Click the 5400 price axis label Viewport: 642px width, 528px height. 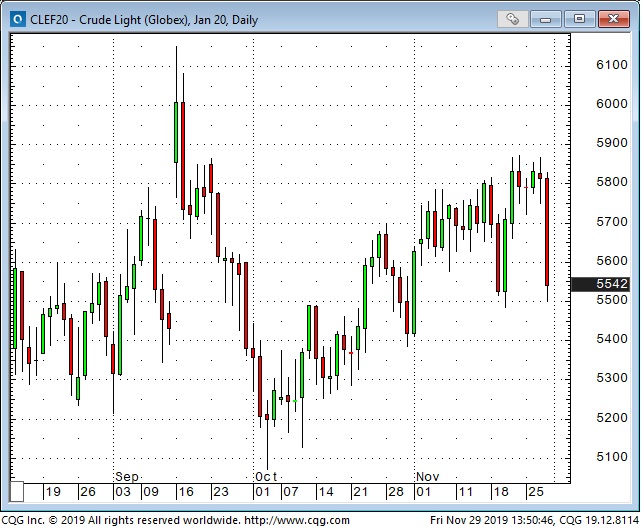coord(612,339)
